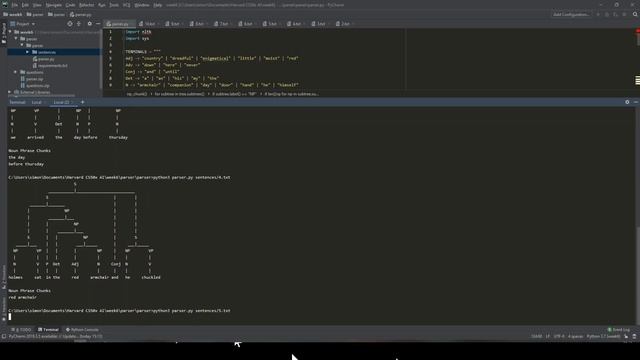640x360 pixels.
Task: Select the sentences folder in project tree
Action: [x=53, y=52]
